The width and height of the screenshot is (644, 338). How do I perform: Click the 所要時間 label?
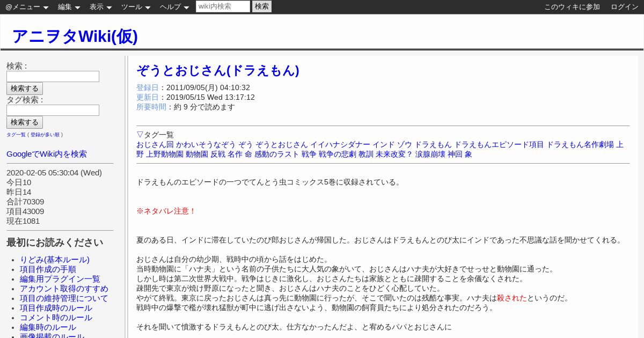coord(151,107)
